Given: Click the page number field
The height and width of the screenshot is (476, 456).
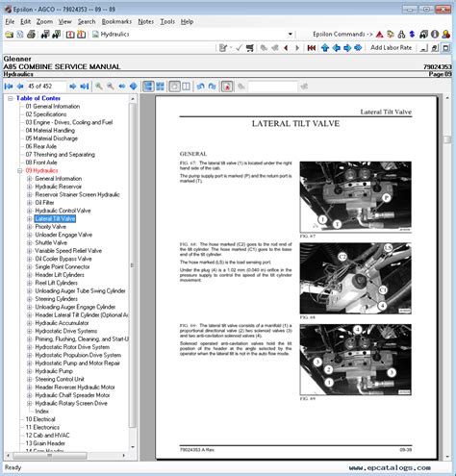Looking at the screenshot, I should 46,87.
